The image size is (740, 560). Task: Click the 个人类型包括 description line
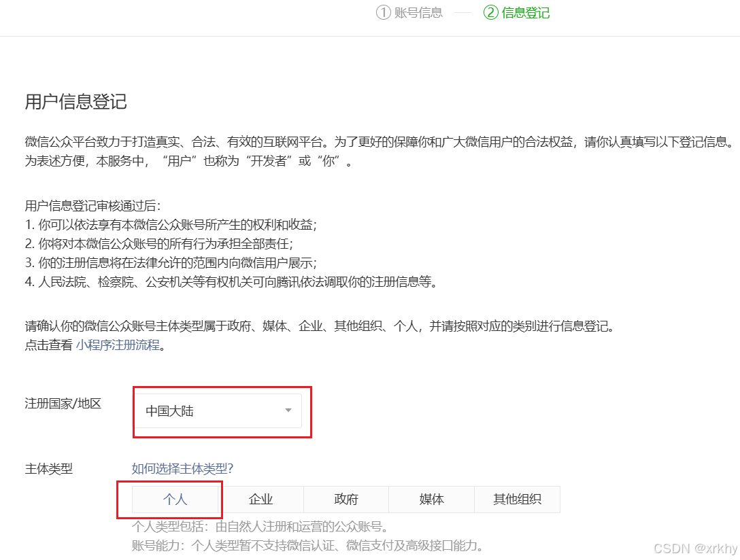[x=260, y=526]
